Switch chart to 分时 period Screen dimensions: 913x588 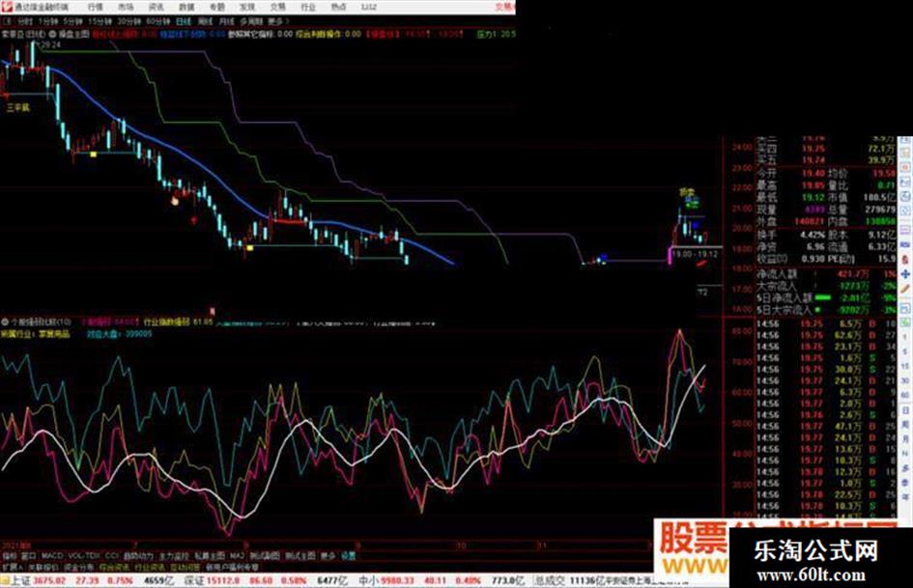(x=24, y=21)
